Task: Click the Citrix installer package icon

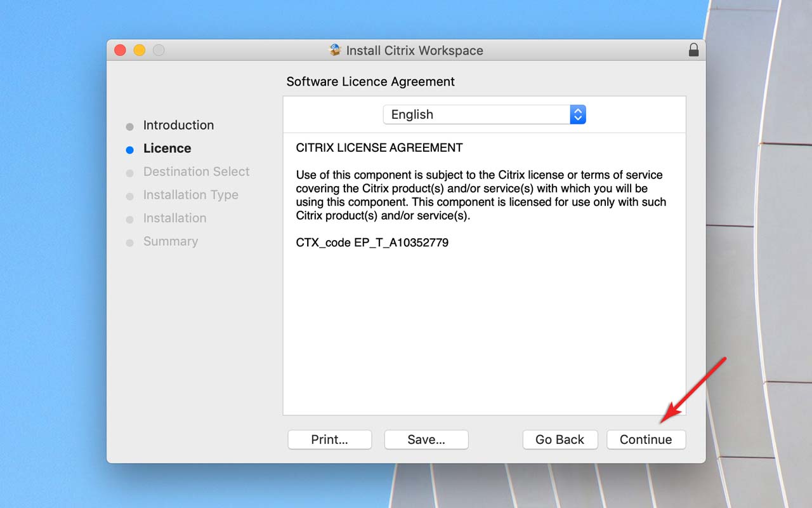Action: (335, 50)
